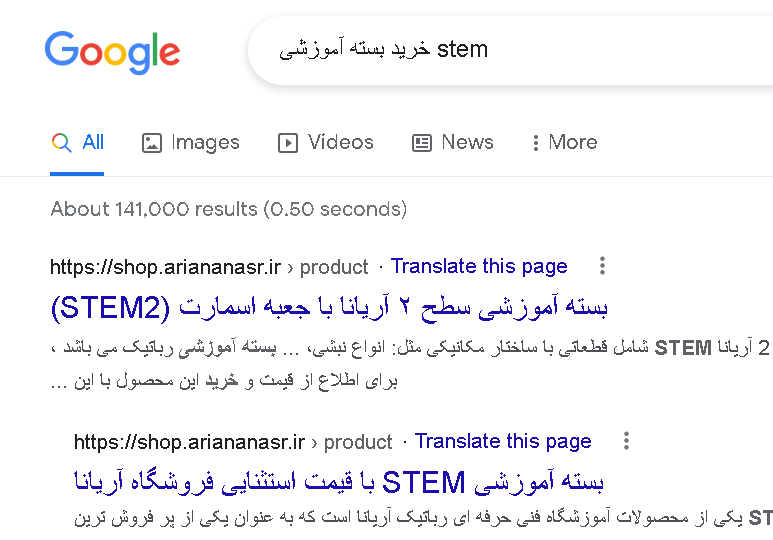Click the three-dot icon beside More
The width and height of the screenshot is (773, 540).
[536, 143]
